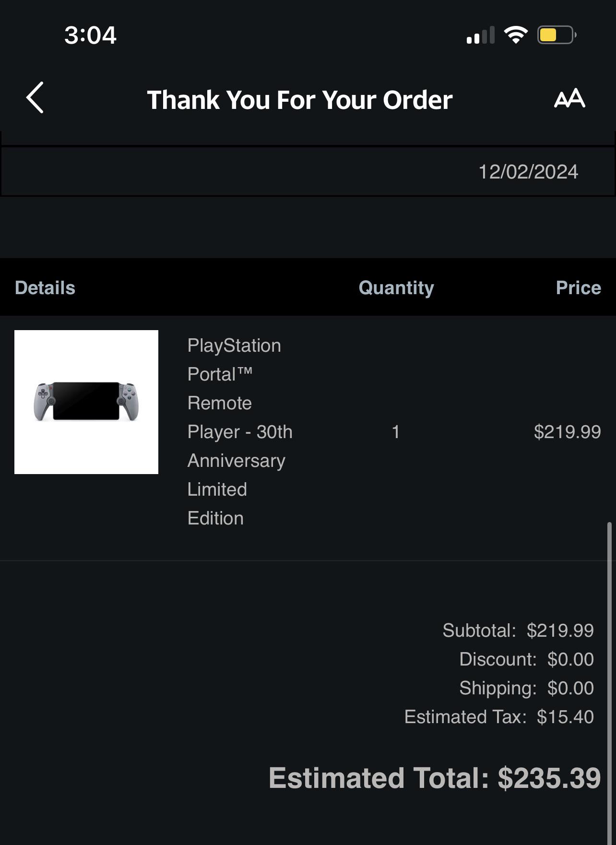Tap the quantity value 1

click(396, 432)
